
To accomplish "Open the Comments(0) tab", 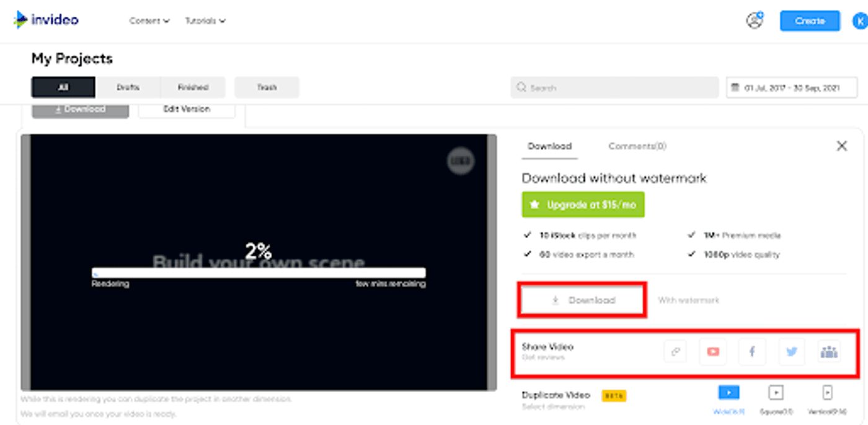I will 637,146.
